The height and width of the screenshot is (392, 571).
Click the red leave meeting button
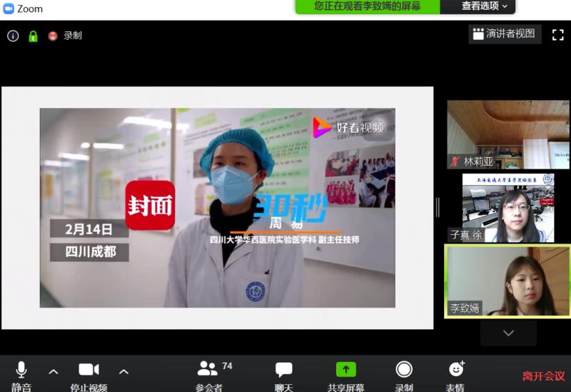pyautogui.click(x=544, y=376)
